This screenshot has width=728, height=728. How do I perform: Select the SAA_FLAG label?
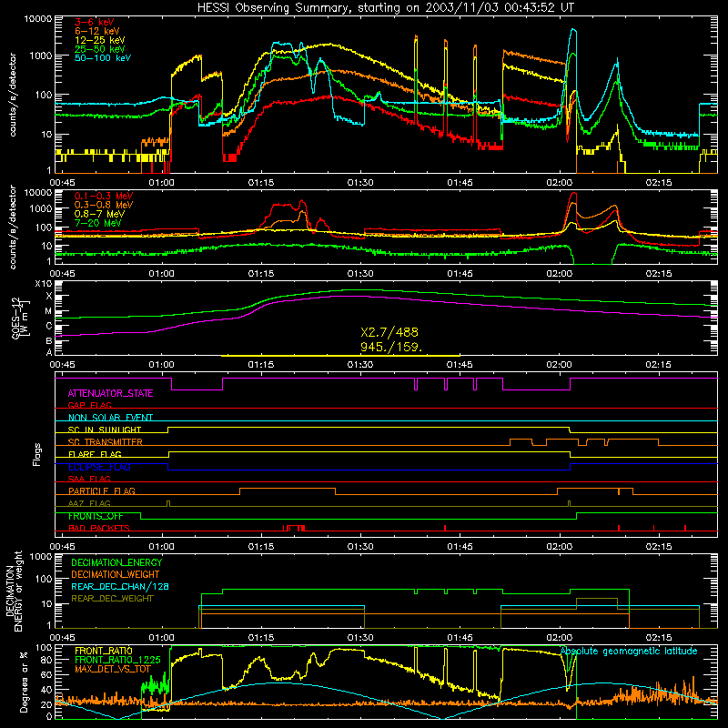(89, 479)
